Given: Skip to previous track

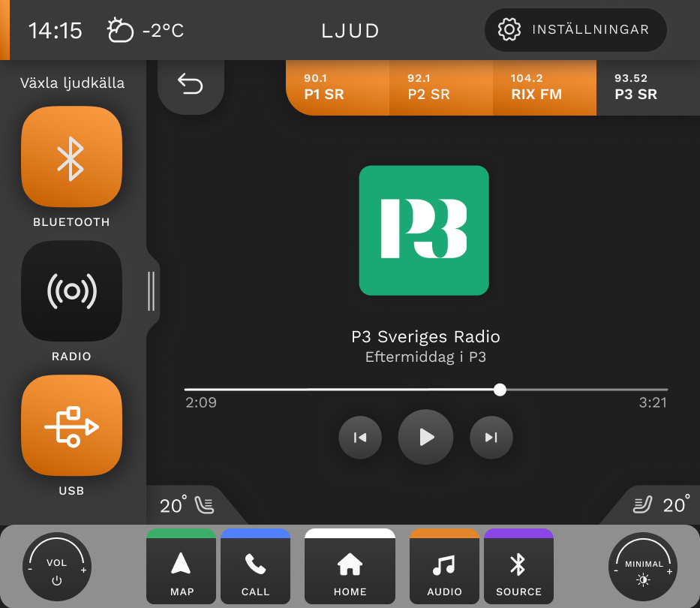Looking at the screenshot, I should [360, 438].
